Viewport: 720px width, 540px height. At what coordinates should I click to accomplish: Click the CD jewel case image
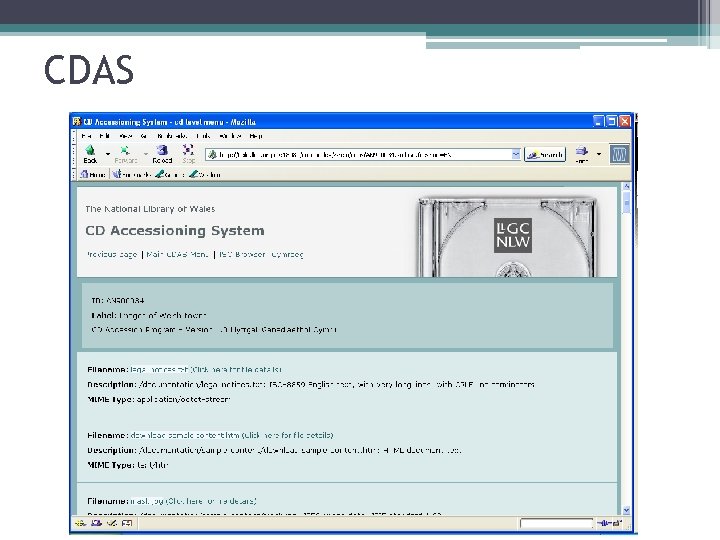[507, 237]
